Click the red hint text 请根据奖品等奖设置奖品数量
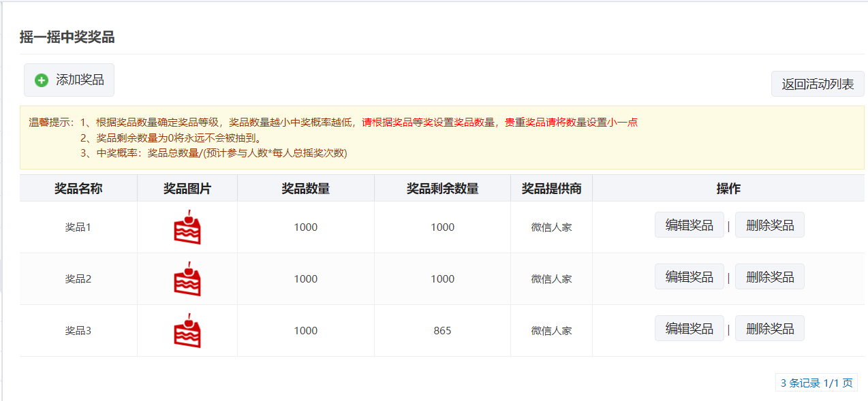This screenshot has height=401, width=868. 428,123
